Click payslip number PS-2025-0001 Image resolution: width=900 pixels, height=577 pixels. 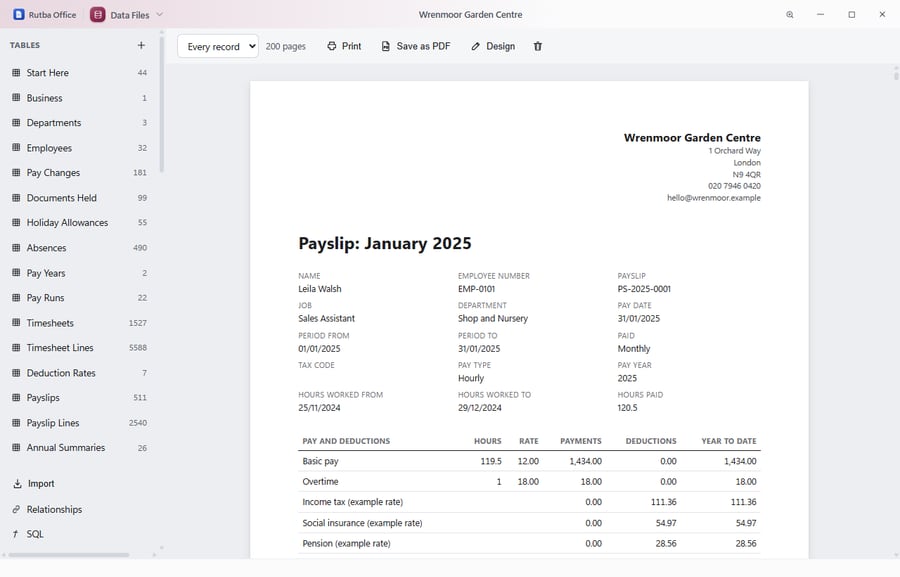[644, 289]
